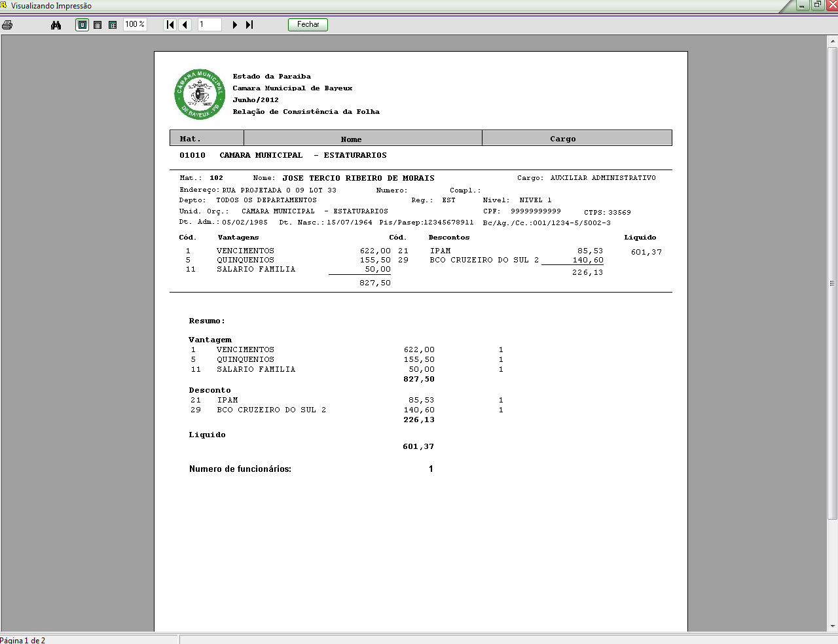Click the vertical scrollbar up arrow
Image resolution: width=838 pixels, height=644 pixels.
click(x=832, y=42)
